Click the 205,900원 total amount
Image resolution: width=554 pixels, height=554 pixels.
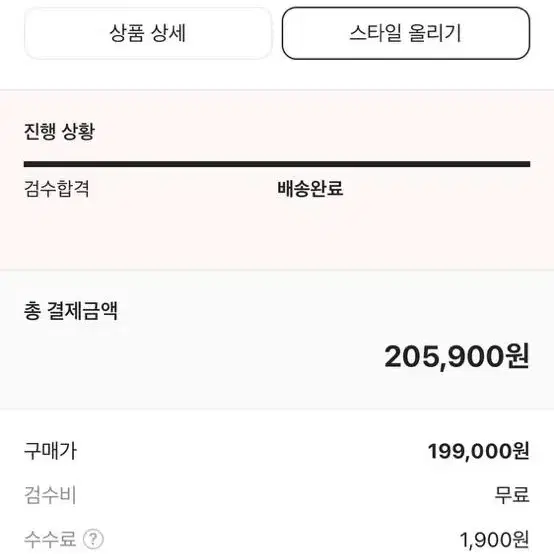(457, 356)
